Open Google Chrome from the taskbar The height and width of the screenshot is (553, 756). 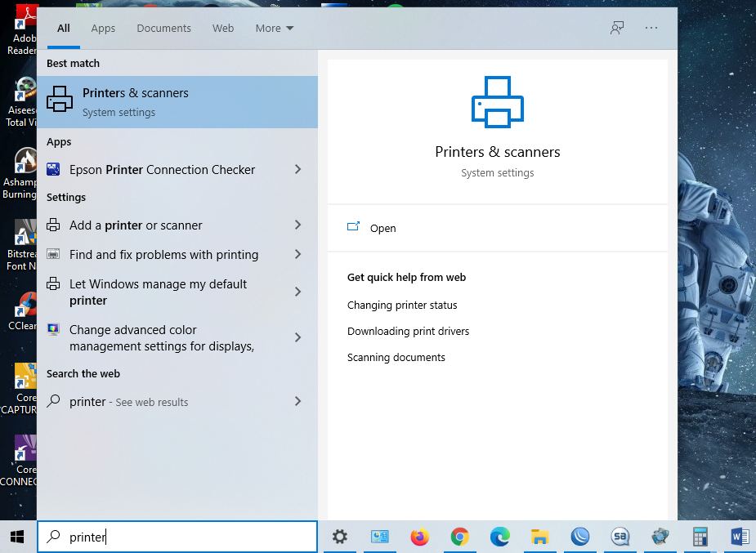pyautogui.click(x=460, y=537)
